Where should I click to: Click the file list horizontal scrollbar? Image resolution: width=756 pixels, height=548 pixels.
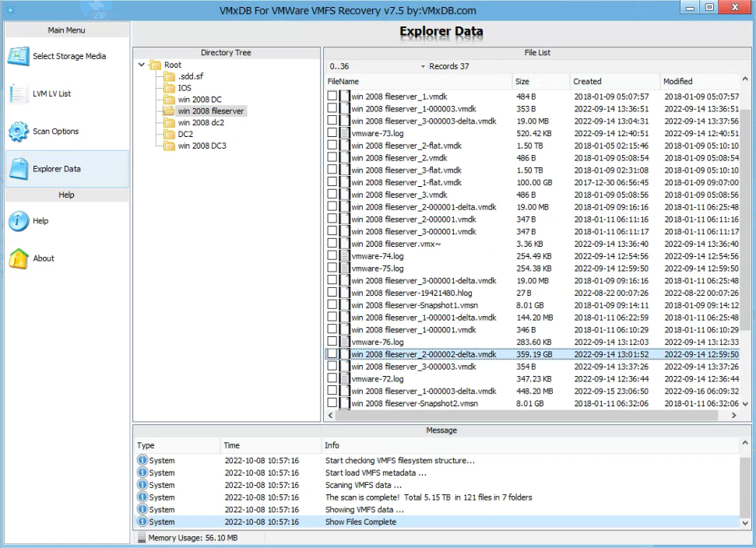coord(526,415)
